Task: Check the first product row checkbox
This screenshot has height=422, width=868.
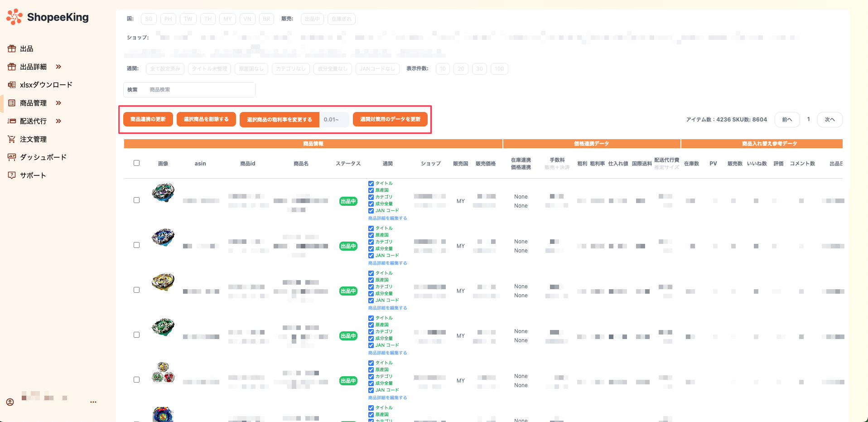Action: [x=136, y=200]
